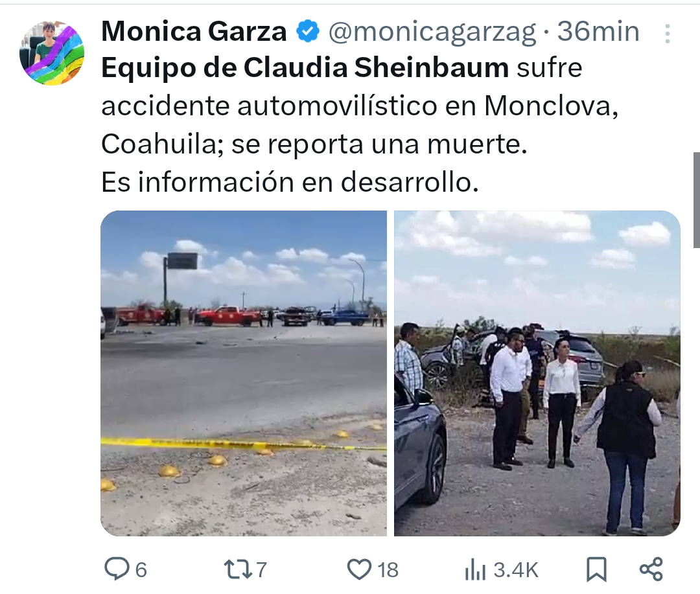Share the tweet via share icon
700x594 pixels.
pyautogui.click(x=651, y=569)
